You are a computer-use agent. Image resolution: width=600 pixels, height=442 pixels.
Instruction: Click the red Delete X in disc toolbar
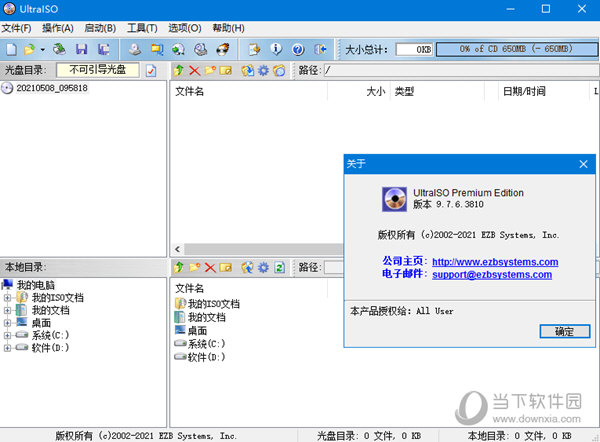pos(194,70)
